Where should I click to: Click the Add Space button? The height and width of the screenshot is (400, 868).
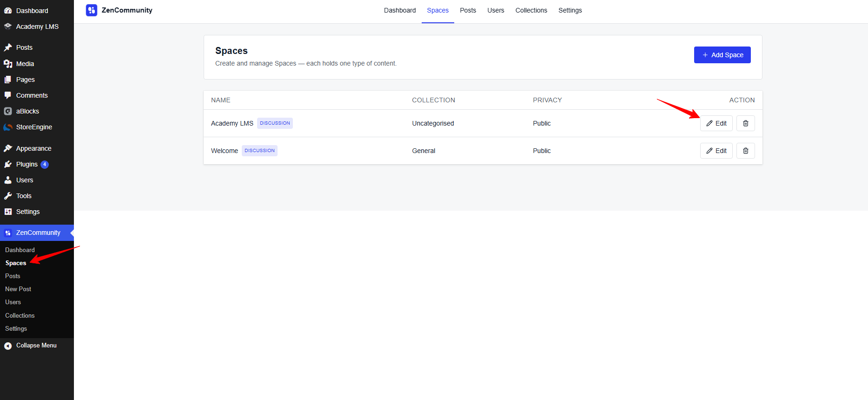coord(722,55)
